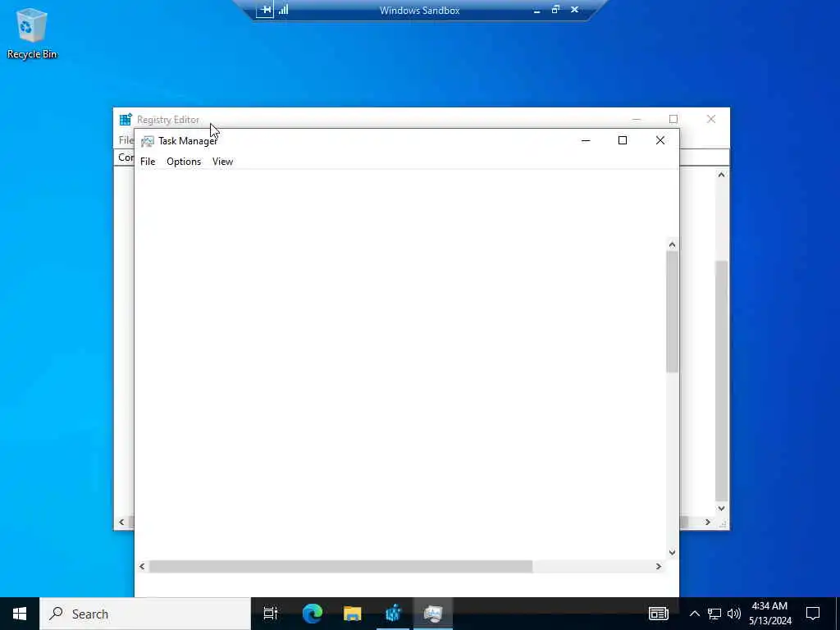The image size is (840, 630).
Task: Close the Task Manager window
Action: [x=660, y=140]
